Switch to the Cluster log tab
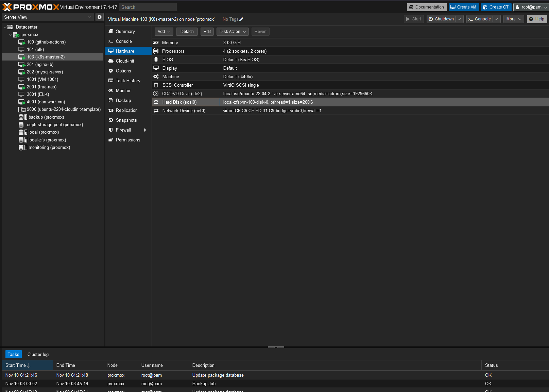This screenshot has height=392, width=549. tap(38, 354)
